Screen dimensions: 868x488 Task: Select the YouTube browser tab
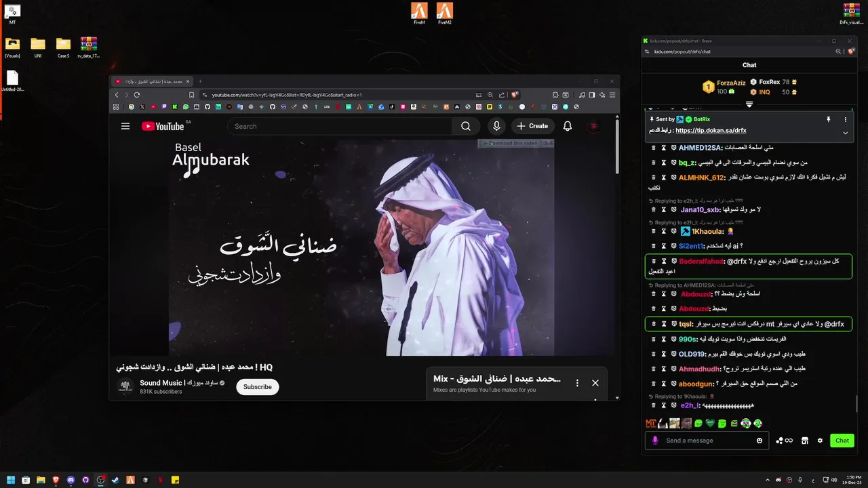153,81
